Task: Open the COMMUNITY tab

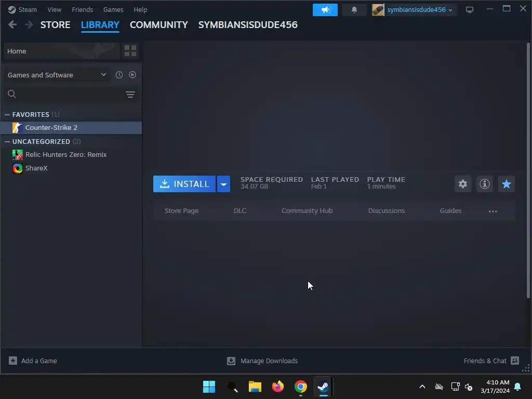Action: click(x=159, y=25)
